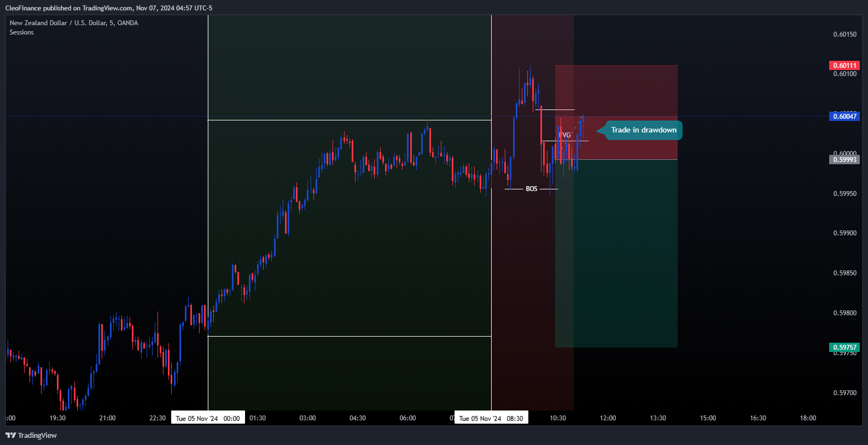Click the 'CleoFinance published on TradingView.com' header text
This screenshot has width=868, height=445.
click(69, 8)
